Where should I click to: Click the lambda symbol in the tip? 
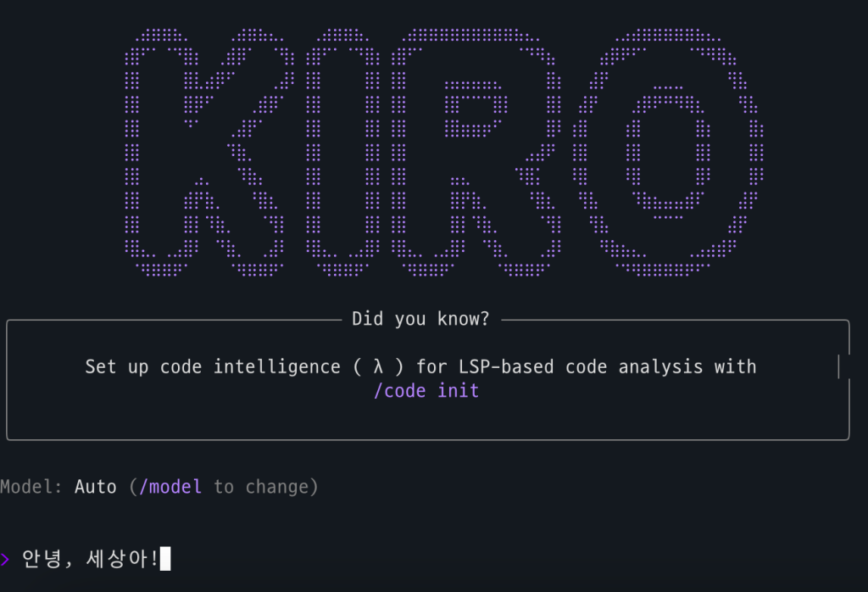379,366
